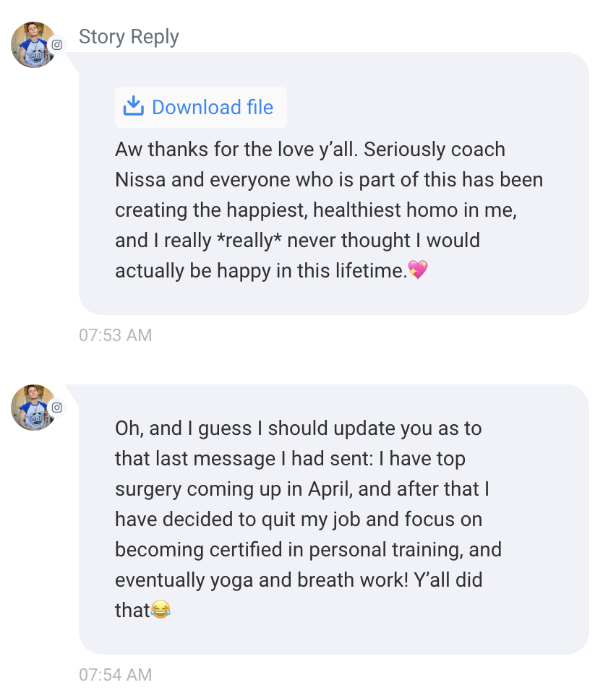The width and height of the screenshot is (616, 698).
Task: Click the text "*really*" with asterisks
Action: [249, 241]
